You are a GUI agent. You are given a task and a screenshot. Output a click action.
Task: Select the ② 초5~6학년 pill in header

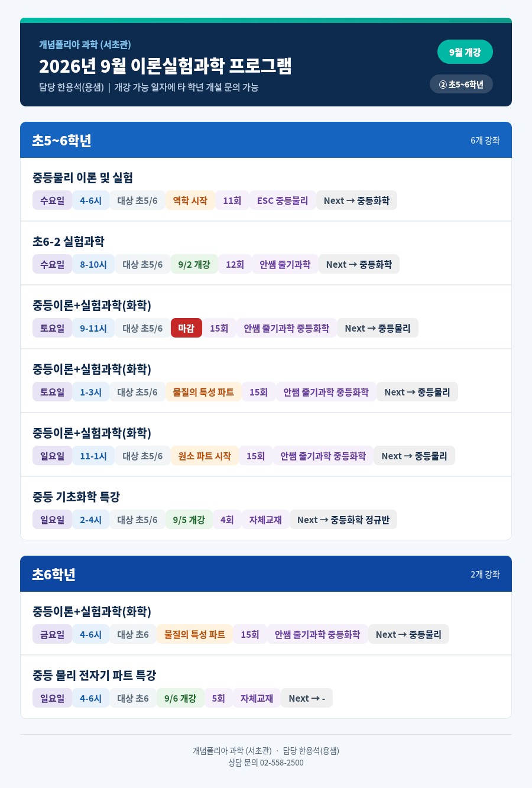(461, 85)
